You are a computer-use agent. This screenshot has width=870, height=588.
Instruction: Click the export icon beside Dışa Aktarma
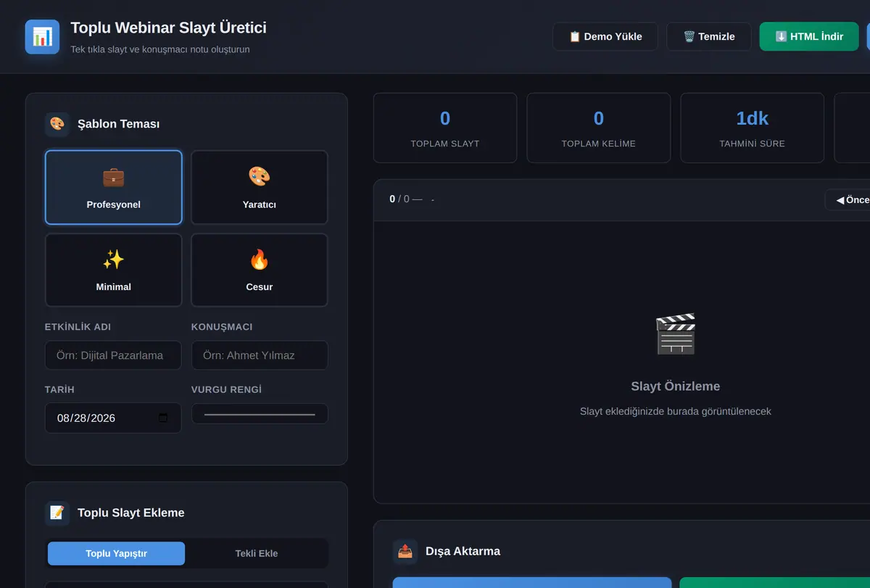(x=405, y=551)
